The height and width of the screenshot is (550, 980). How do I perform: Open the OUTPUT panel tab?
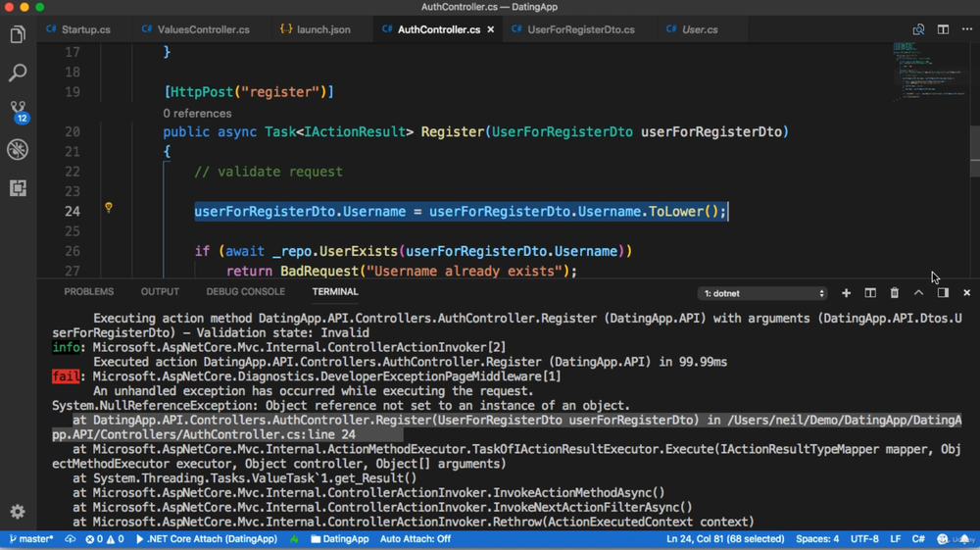pyautogui.click(x=160, y=292)
